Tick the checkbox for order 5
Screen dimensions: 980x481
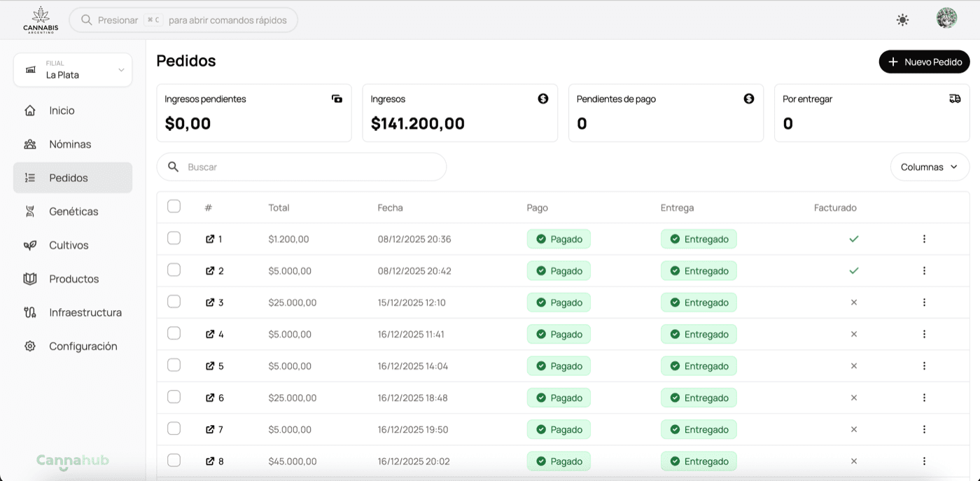pyautogui.click(x=174, y=365)
